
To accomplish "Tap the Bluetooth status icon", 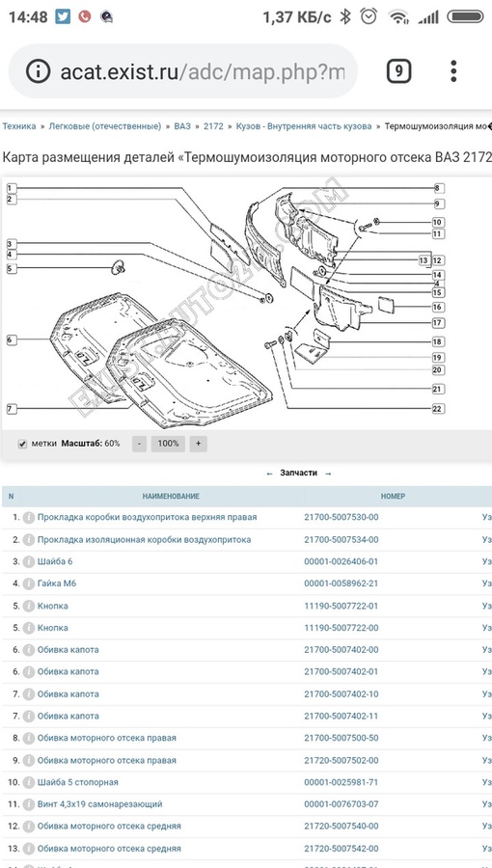I will point(345,16).
